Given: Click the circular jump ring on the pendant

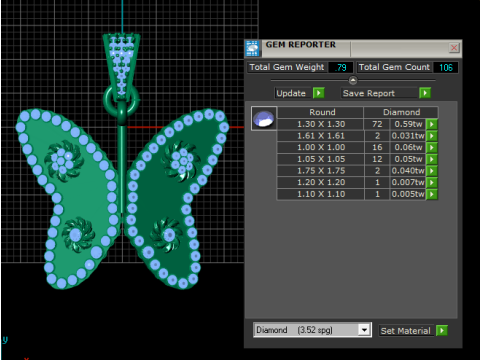Looking at the screenshot, I should point(121,101).
